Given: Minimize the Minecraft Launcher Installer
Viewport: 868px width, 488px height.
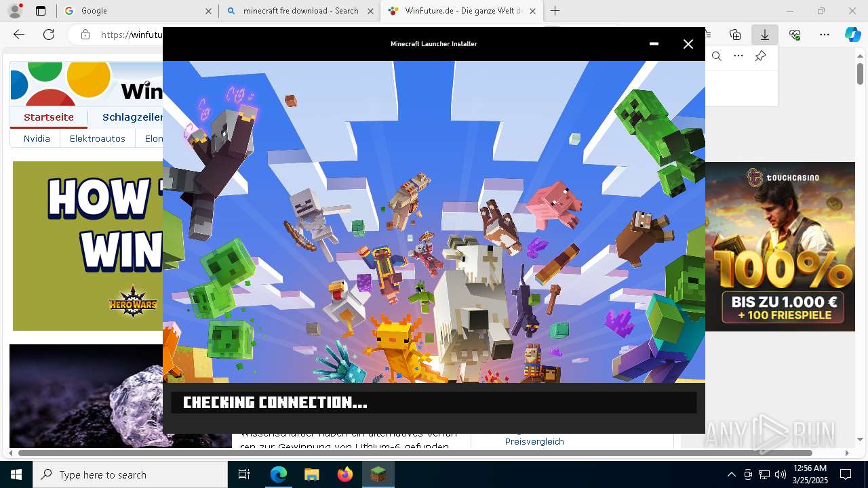Looking at the screenshot, I should [x=654, y=44].
